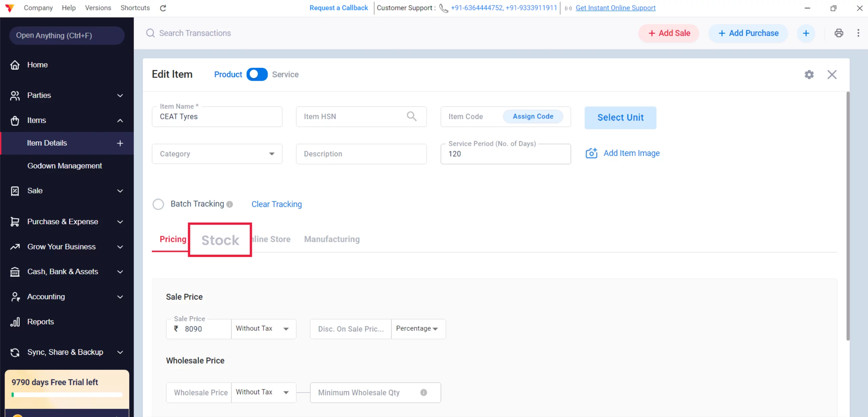The image size is (868, 417).
Task: Click the Add Item Image camera icon
Action: coord(591,153)
